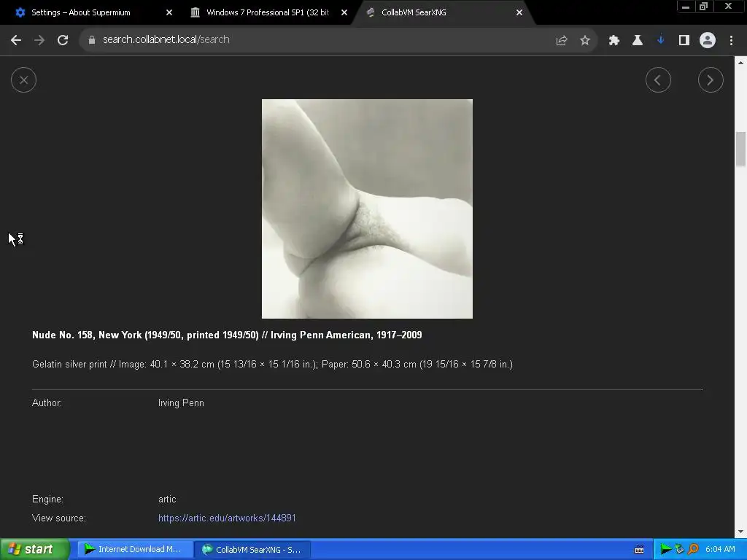This screenshot has width=747, height=560.
Task: Click the green IDM tray icon
Action: [x=665, y=550]
